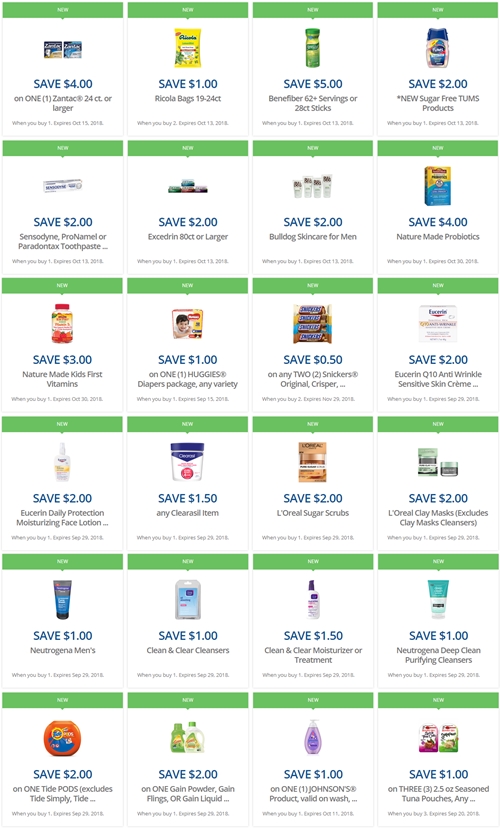Select the Ricola bag product image
The image size is (500, 828).
[187, 48]
